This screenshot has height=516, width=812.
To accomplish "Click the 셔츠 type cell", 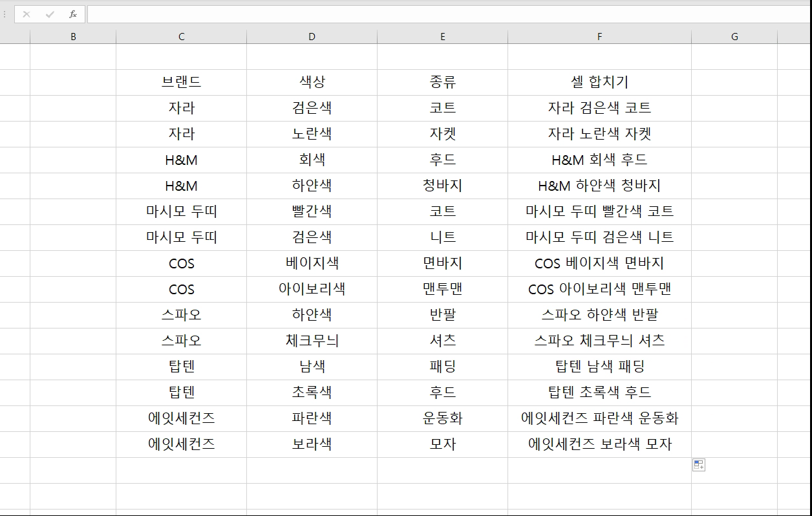I will click(x=442, y=341).
